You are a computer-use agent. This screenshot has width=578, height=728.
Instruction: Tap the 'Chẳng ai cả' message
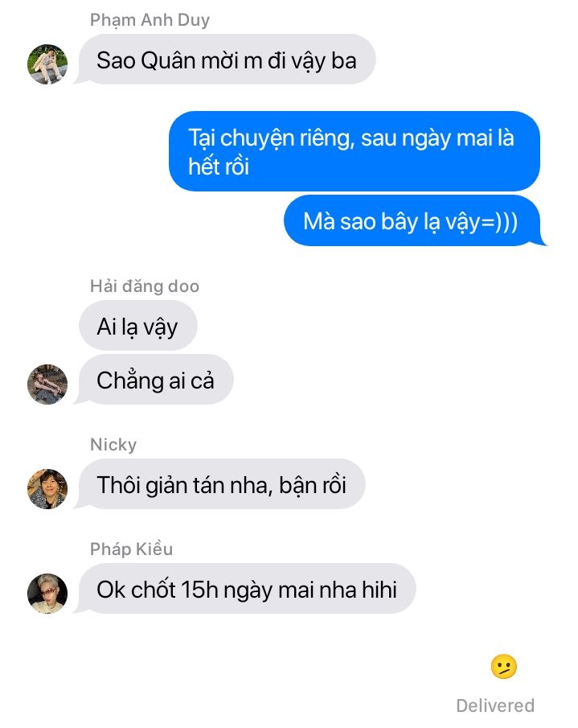155,380
